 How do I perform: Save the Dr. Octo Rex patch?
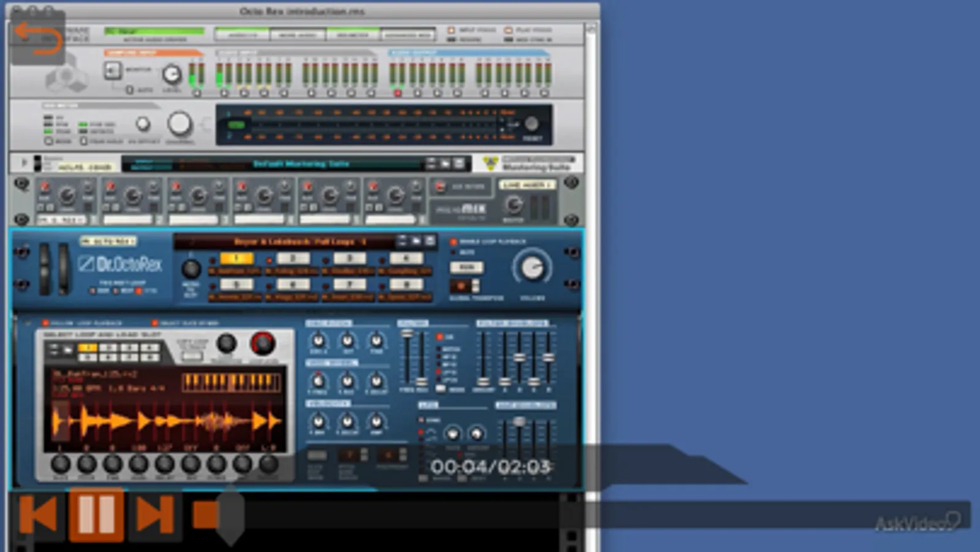[x=430, y=241]
